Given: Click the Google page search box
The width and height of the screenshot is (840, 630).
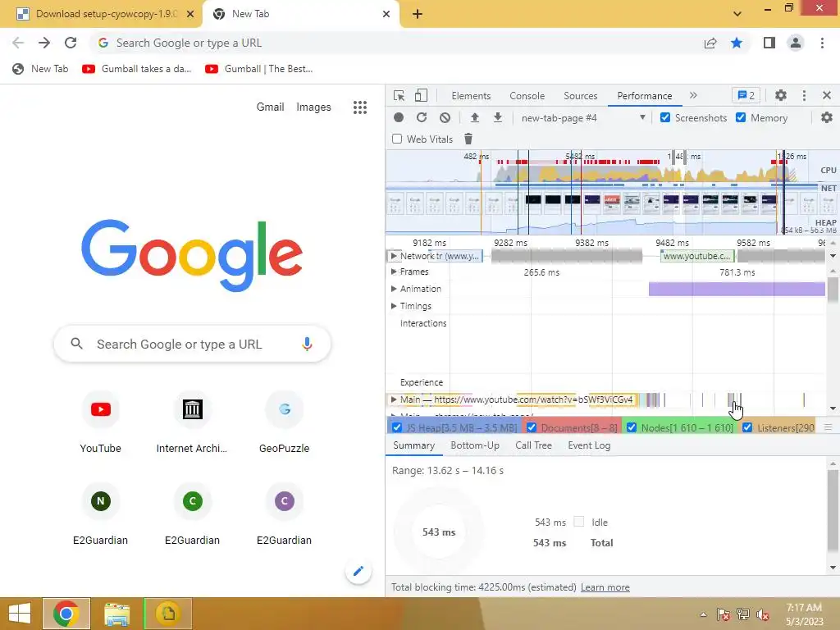Looking at the screenshot, I should (x=192, y=344).
